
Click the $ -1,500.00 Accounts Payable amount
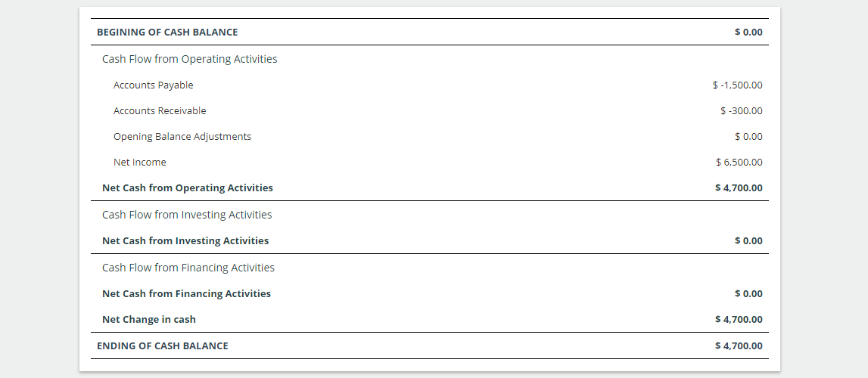tap(737, 85)
